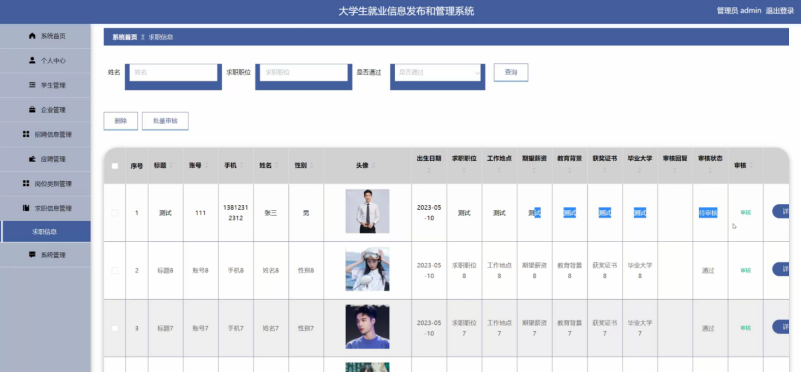Screen dimensions: 801x372
Task: Click the 账号8 account cell
Action: 201,271
